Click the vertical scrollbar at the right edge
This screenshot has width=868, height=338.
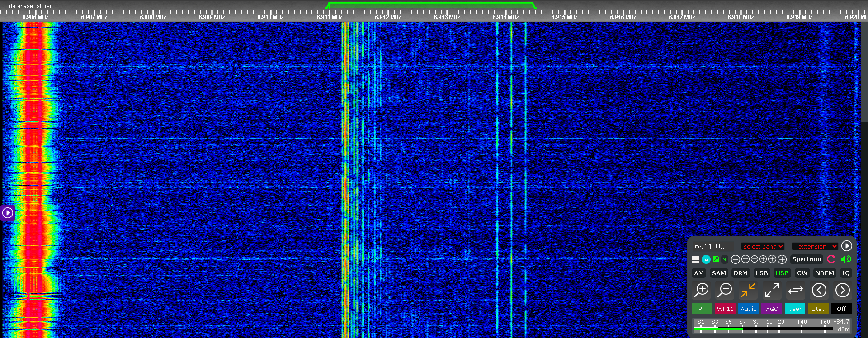pyautogui.click(x=864, y=72)
